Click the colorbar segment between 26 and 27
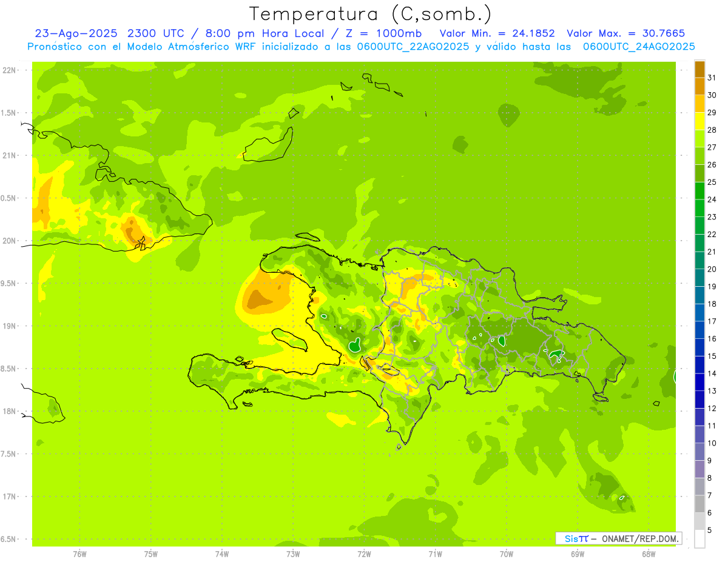The width and height of the screenshot is (728, 562). [x=699, y=156]
